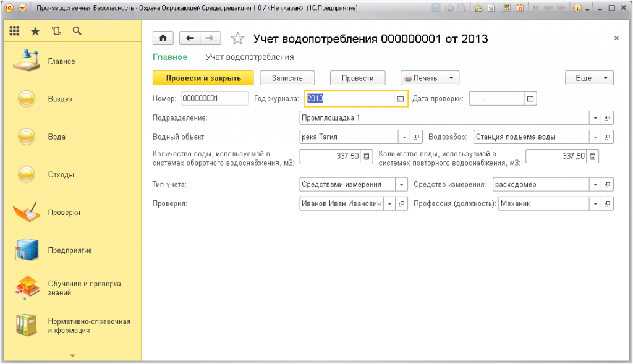Screen dimensions: 633x364
Task: Open the Еще menu button
Action: point(588,78)
